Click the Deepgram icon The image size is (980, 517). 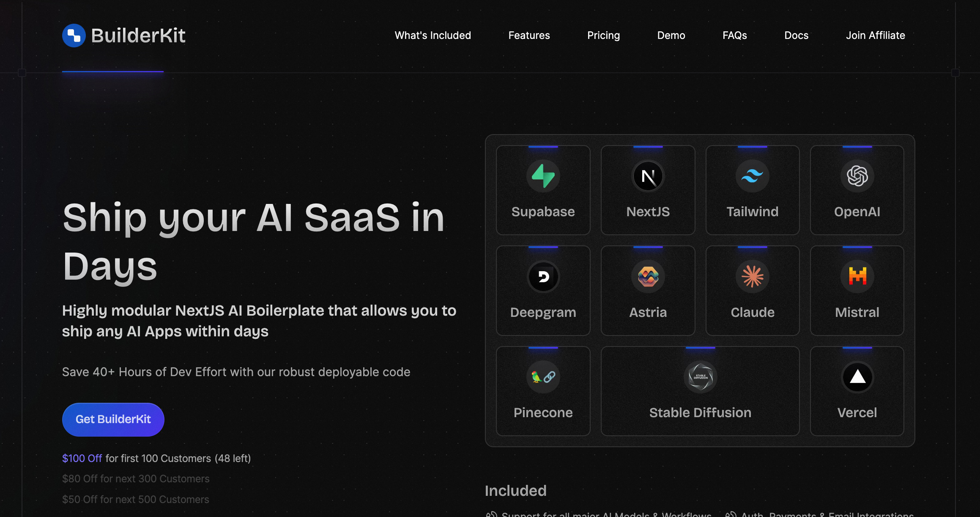(x=543, y=276)
